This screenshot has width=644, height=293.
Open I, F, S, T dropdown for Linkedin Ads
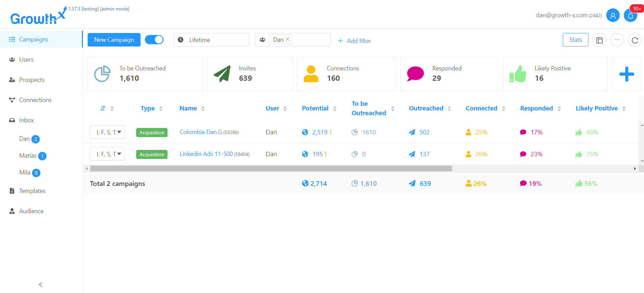click(x=107, y=154)
